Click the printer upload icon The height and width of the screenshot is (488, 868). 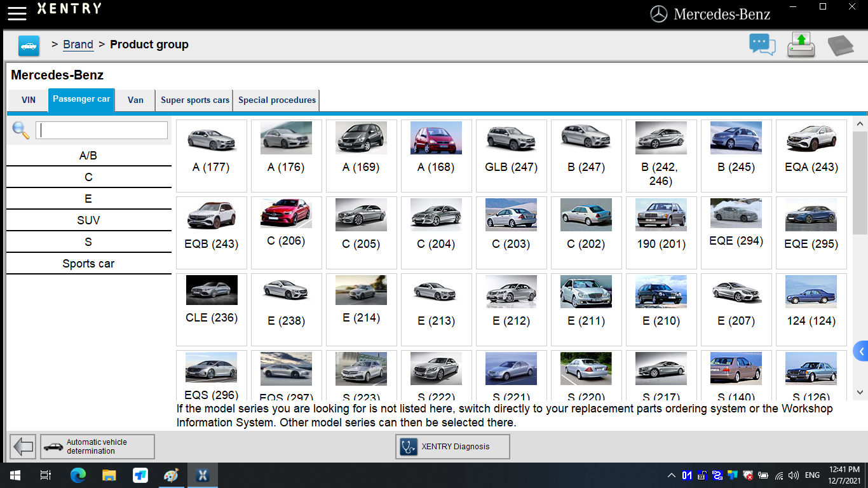click(801, 45)
